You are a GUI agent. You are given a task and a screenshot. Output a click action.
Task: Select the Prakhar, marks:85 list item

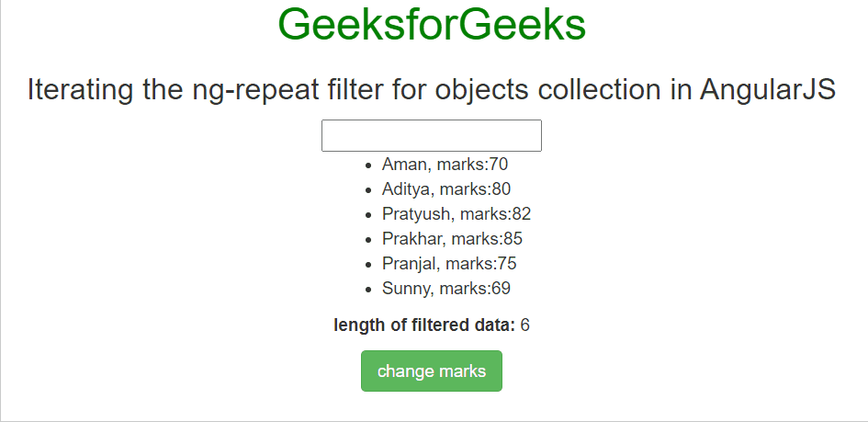452,239
